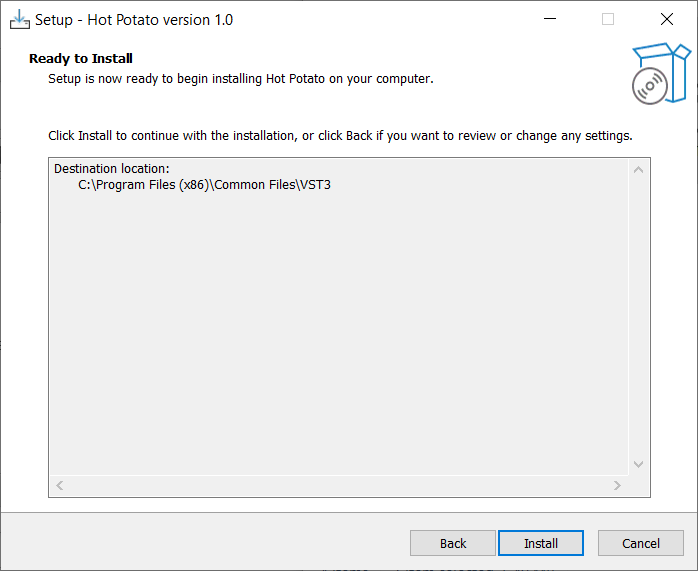This screenshot has height=571, width=698.
Task: Click the setup icon in title bar
Action: 19,19
